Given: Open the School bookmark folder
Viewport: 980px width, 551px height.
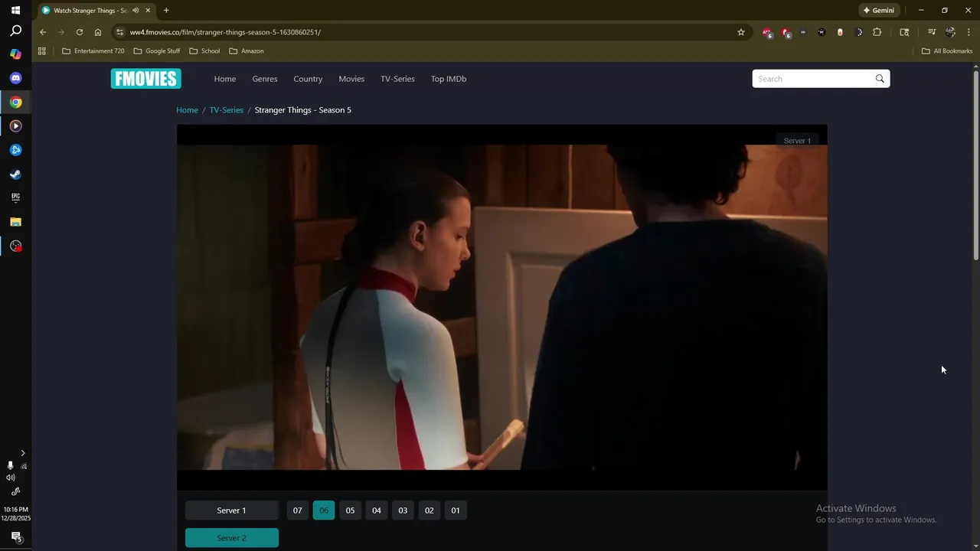Looking at the screenshot, I should click(x=204, y=51).
